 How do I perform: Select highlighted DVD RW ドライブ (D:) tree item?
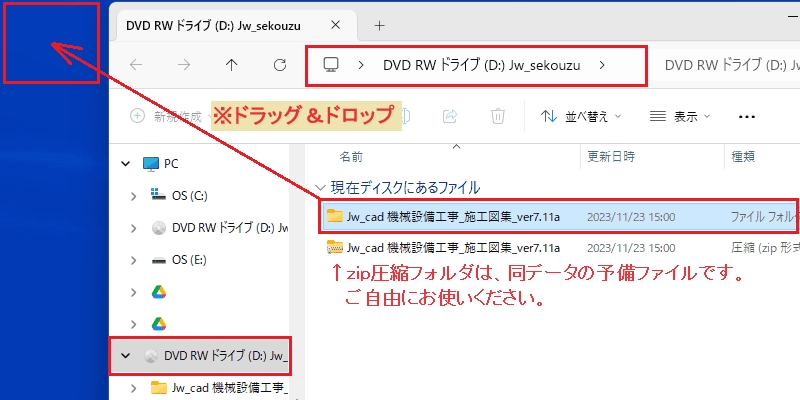199,356
